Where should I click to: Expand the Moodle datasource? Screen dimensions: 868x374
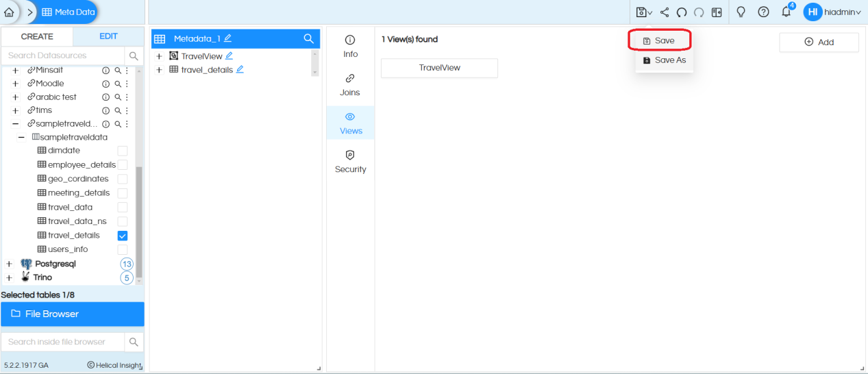(15, 84)
